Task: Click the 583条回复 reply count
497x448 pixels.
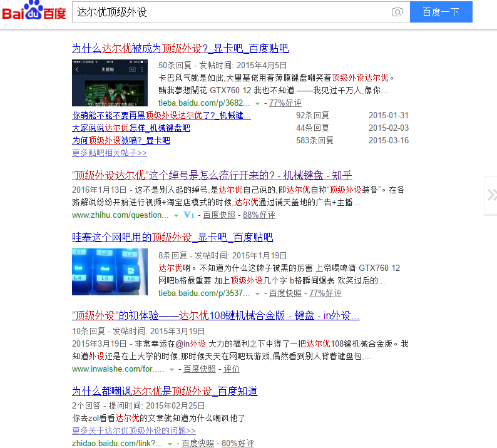Action: [314, 140]
